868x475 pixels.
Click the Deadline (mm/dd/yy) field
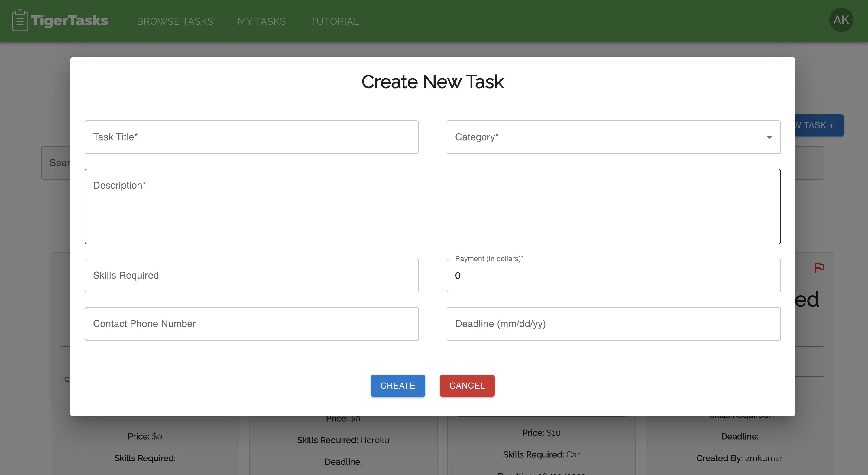pyautogui.click(x=613, y=324)
